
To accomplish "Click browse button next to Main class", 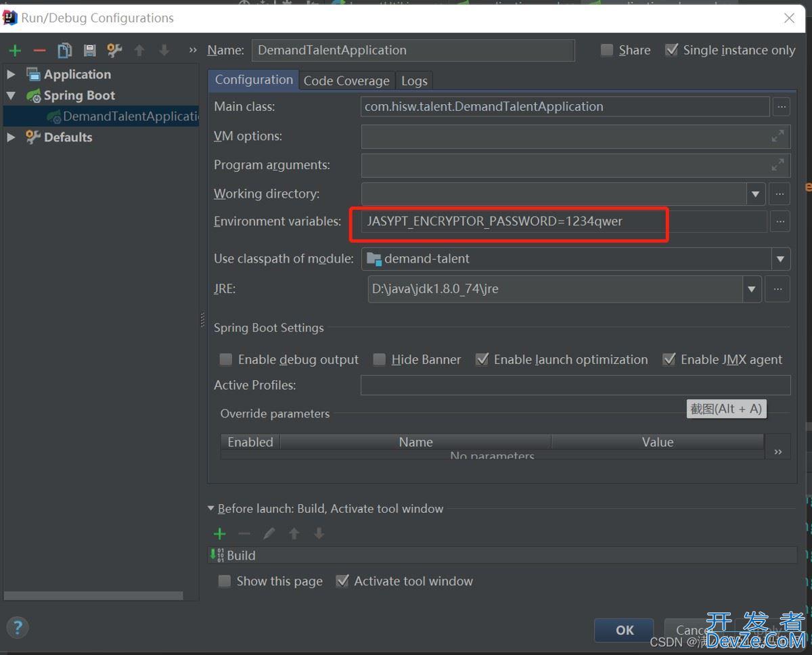I will 781,107.
